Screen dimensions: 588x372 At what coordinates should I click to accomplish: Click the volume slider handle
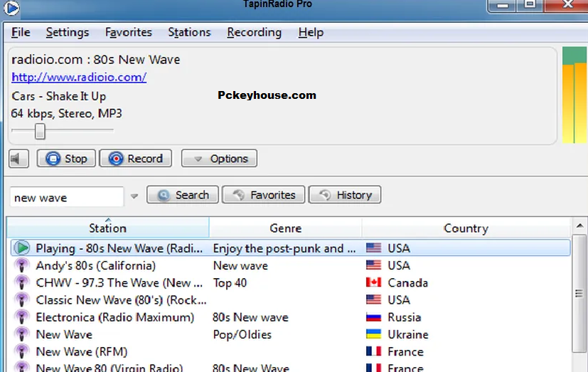click(40, 132)
